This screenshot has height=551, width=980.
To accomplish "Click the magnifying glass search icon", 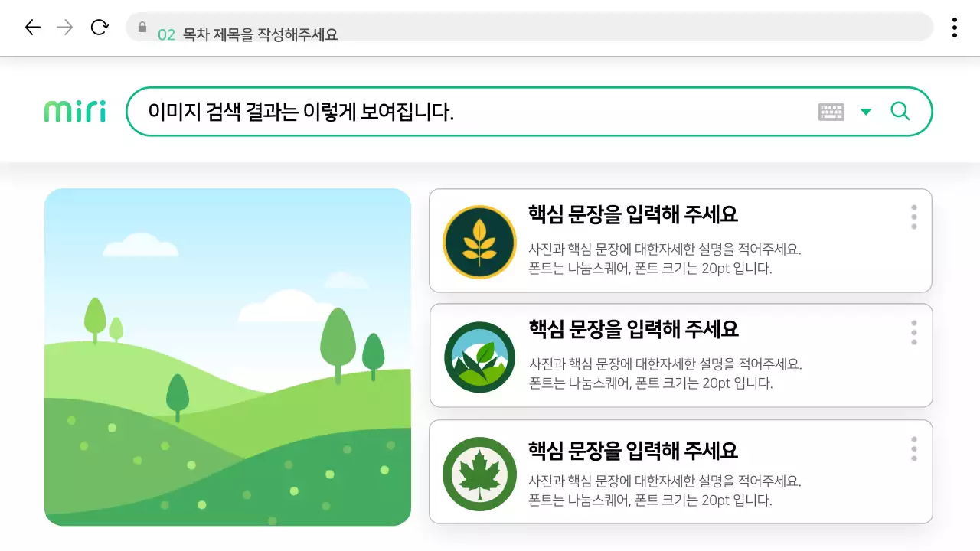I will pyautogui.click(x=900, y=111).
